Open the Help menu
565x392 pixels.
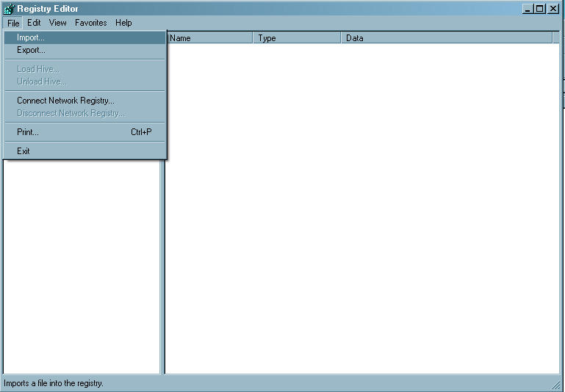coord(123,23)
